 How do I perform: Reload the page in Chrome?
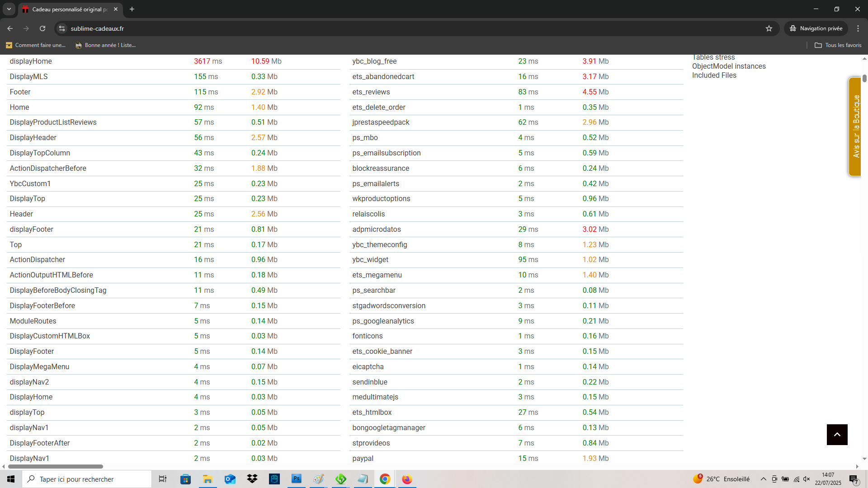tap(42, 28)
